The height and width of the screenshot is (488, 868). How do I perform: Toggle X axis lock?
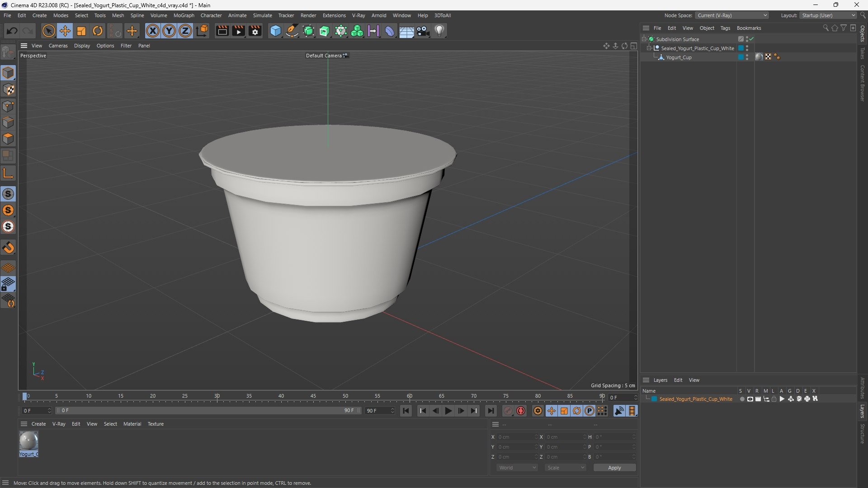pos(153,31)
